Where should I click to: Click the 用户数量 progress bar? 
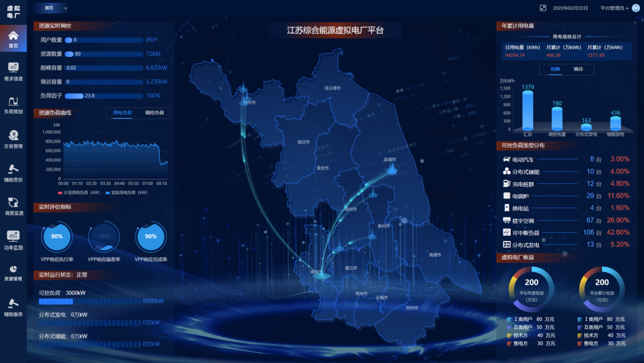click(104, 40)
